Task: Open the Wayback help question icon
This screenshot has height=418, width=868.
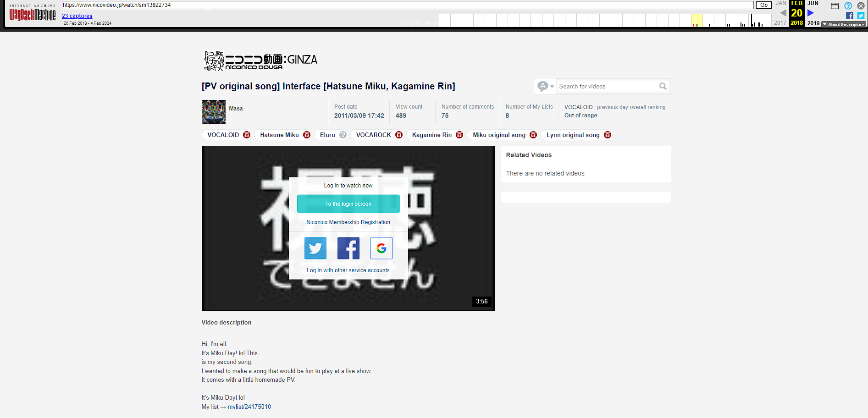Action: click(x=848, y=5)
